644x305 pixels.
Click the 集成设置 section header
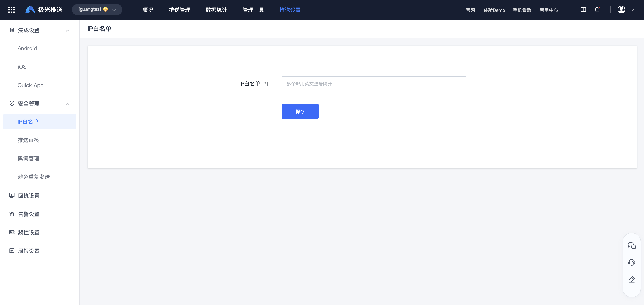pyautogui.click(x=40, y=30)
